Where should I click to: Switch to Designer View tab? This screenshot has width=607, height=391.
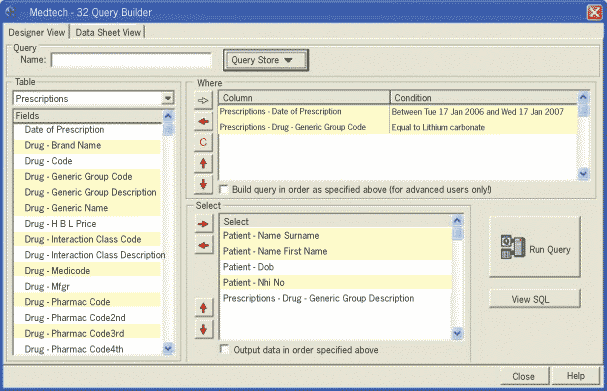[x=37, y=33]
